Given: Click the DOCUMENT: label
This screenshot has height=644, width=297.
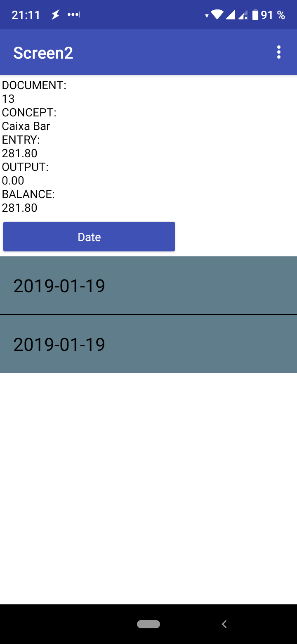Looking at the screenshot, I should pos(34,85).
